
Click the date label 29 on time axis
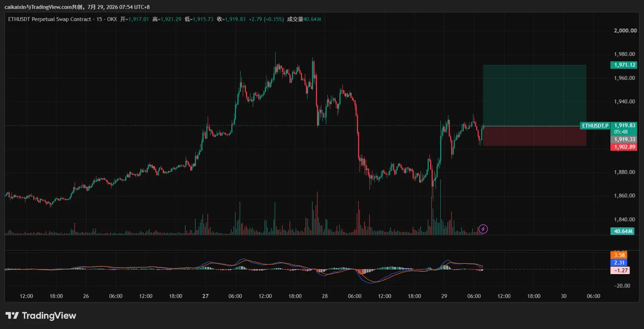tap(444, 296)
